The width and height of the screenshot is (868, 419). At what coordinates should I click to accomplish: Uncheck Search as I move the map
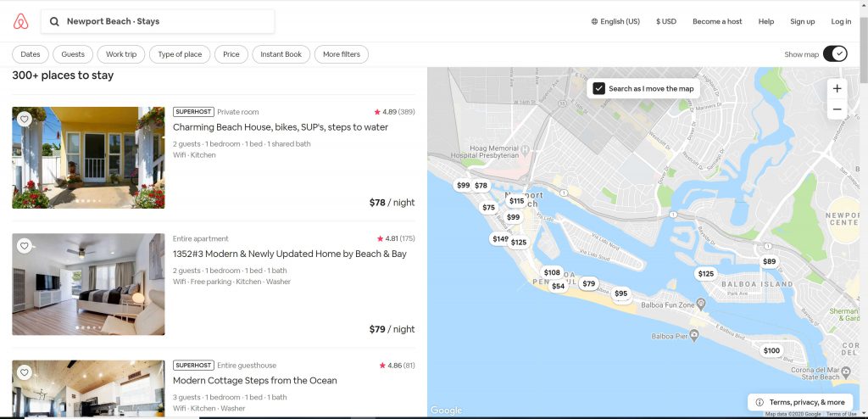[x=598, y=89]
